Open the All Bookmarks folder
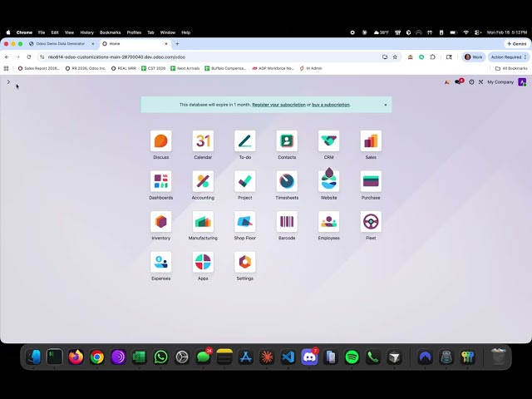Viewport: 532px width, 399px height. pyautogui.click(x=511, y=68)
